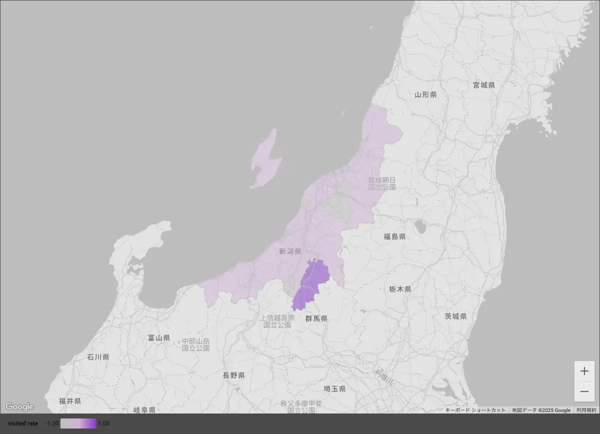
Task: Click the 磐梯朝日国立公園 park label
Action: click(x=381, y=183)
